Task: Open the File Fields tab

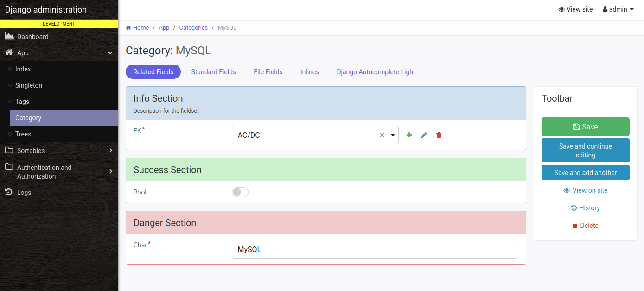Action: point(268,72)
